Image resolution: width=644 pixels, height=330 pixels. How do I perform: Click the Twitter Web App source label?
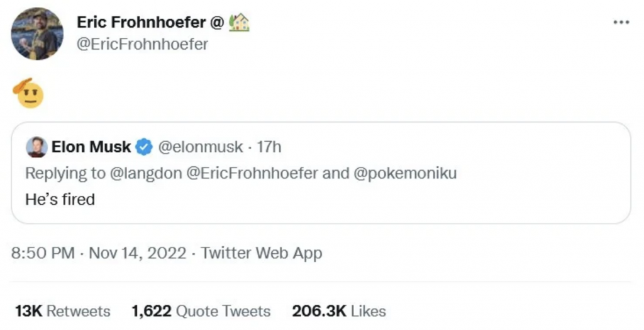(262, 254)
